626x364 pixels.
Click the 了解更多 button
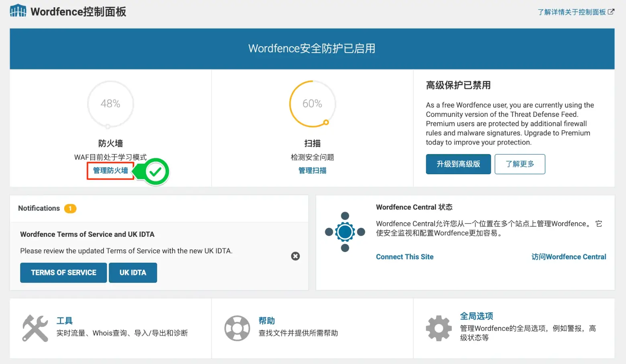(x=520, y=164)
